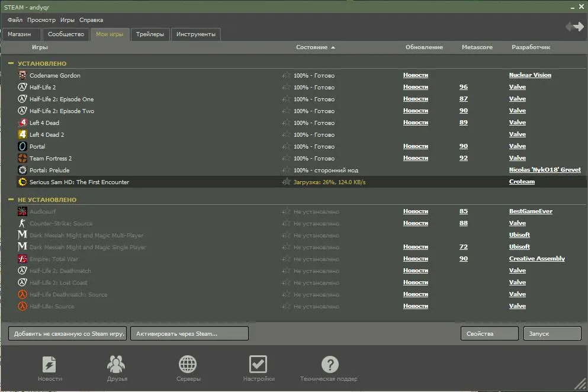This screenshot has height=392, width=588.
Task: Collapse the УСТАНОВЛЕНО section
Action: (11, 63)
